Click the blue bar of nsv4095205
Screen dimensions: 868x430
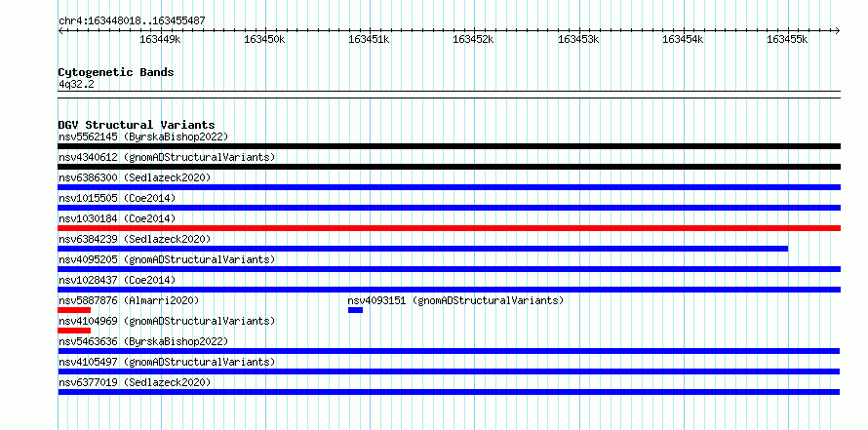coord(449,269)
